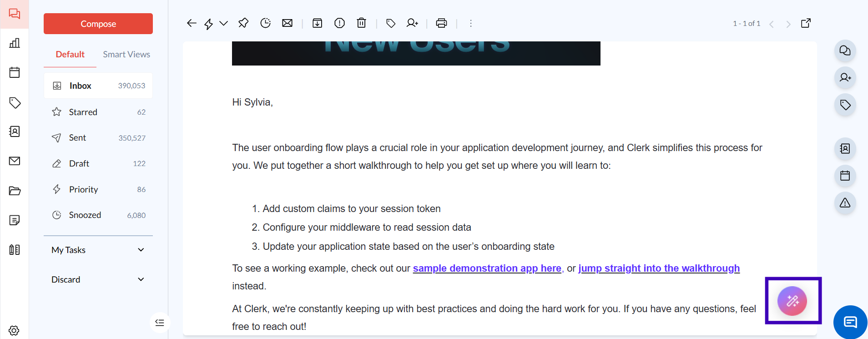Switch to the Smart Views tab
The image size is (868, 339).
(126, 55)
